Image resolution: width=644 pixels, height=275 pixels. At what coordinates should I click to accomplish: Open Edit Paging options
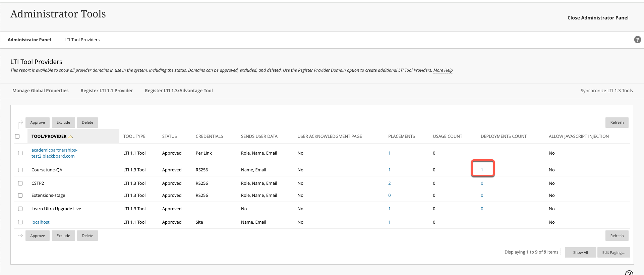click(x=613, y=253)
